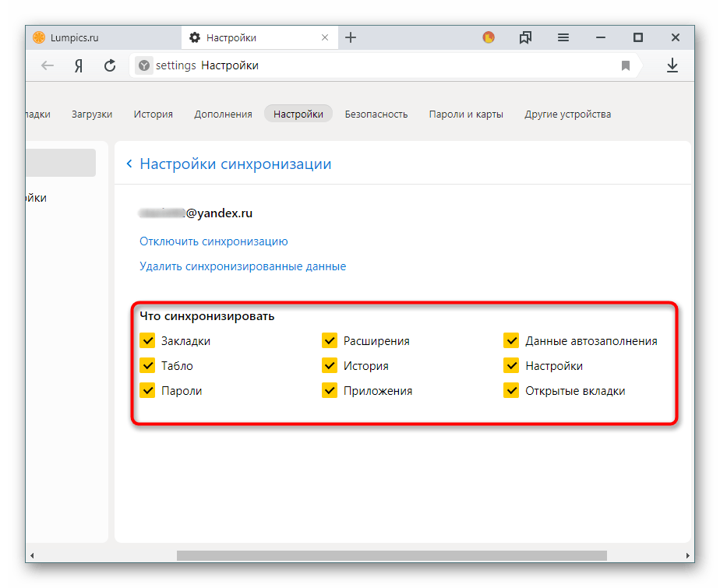Switch to the Безопасность tab
720x588 pixels.
coord(376,114)
